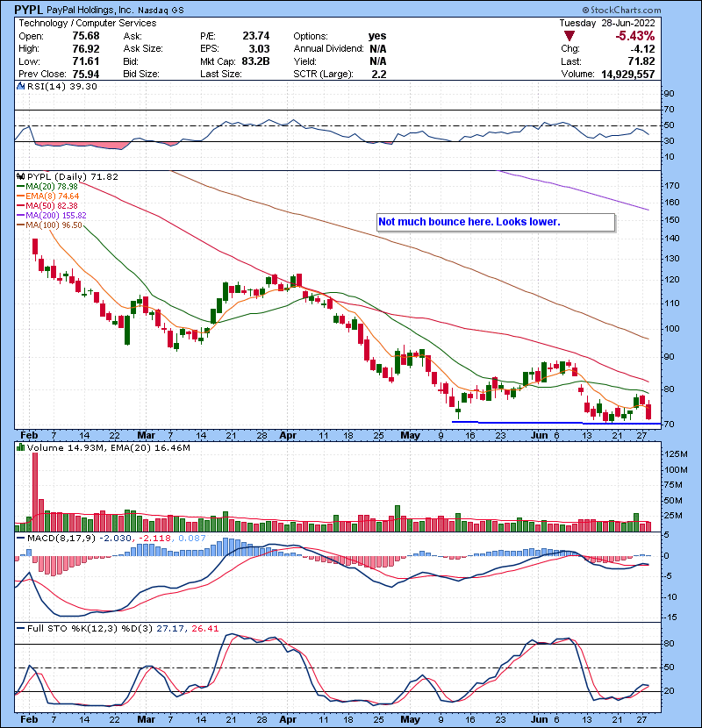Click the MACD histogram value 0.087
The width and height of the screenshot is (702, 728).
point(192,539)
